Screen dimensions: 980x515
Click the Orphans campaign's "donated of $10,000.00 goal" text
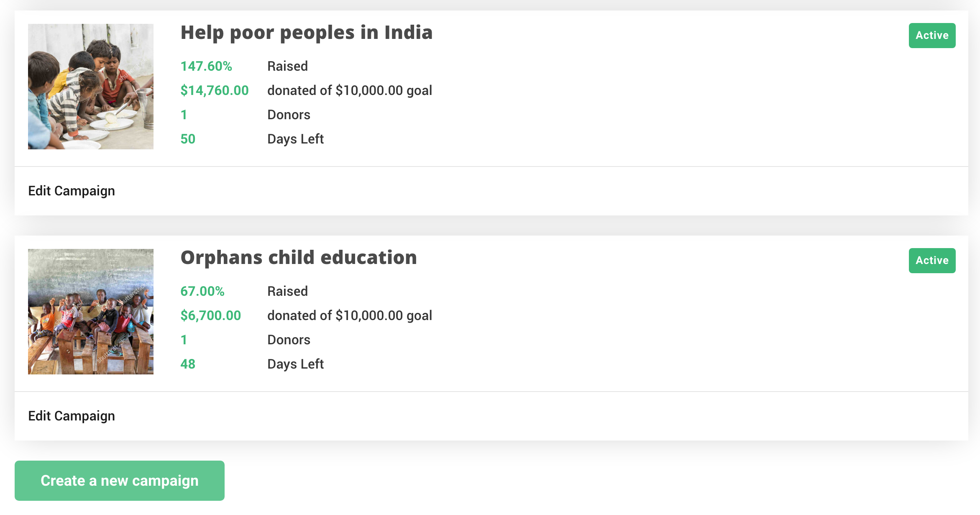(350, 315)
